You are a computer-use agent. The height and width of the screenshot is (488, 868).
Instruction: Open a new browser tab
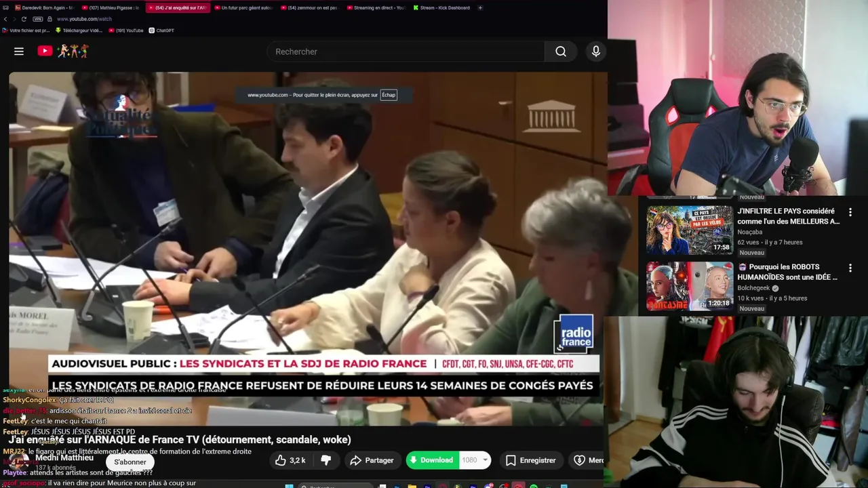(480, 7)
